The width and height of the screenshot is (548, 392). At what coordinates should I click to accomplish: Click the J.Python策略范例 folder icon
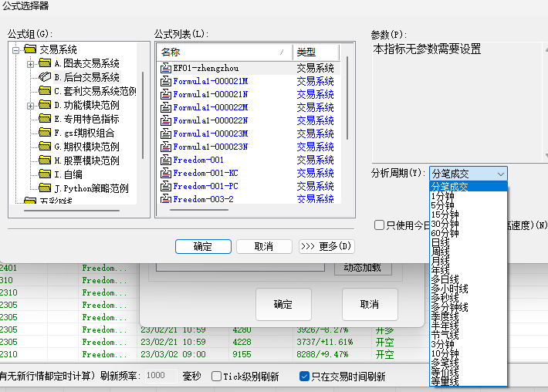coord(45,188)
